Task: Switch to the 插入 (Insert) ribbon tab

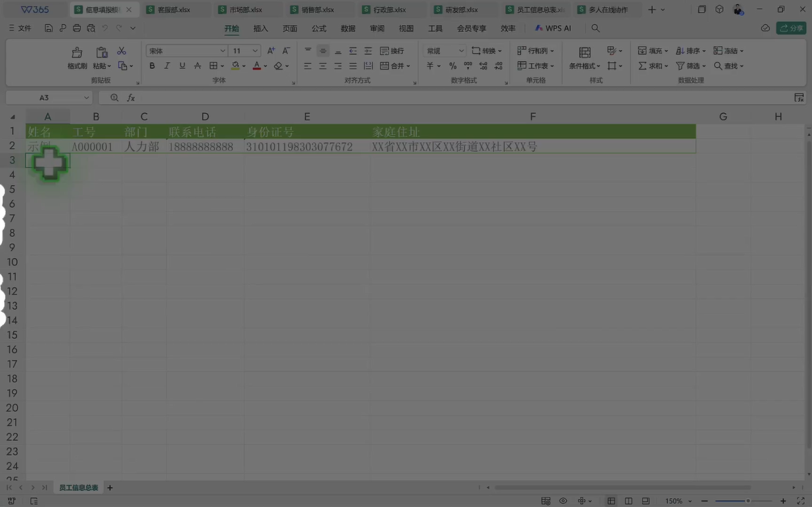Action: point(261,28)
